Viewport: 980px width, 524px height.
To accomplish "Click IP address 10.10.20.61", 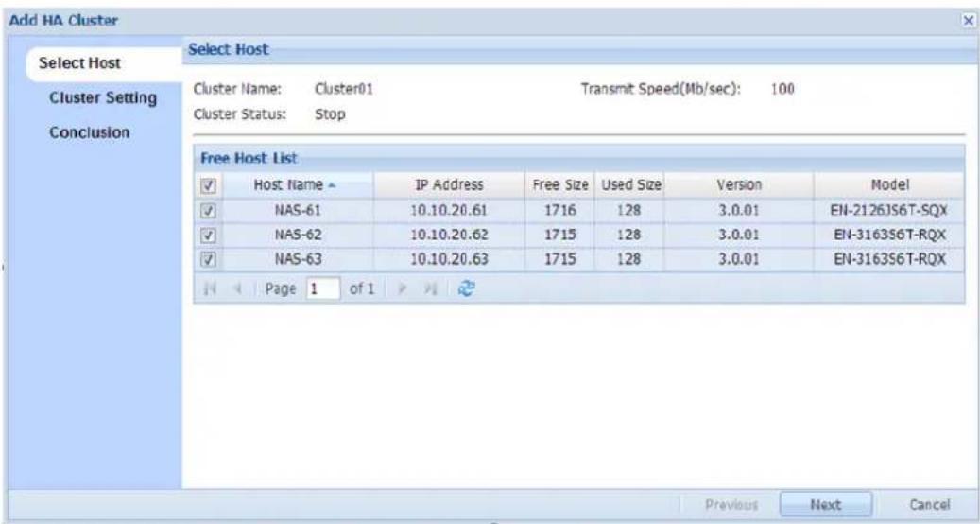I will [x=450, y=211].
